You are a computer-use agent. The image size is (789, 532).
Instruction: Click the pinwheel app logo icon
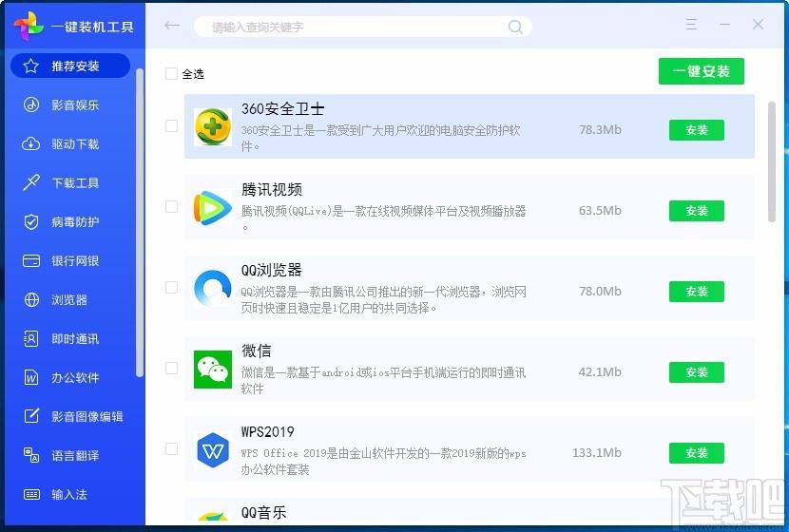pyautogui.click(x=29, y=27)
